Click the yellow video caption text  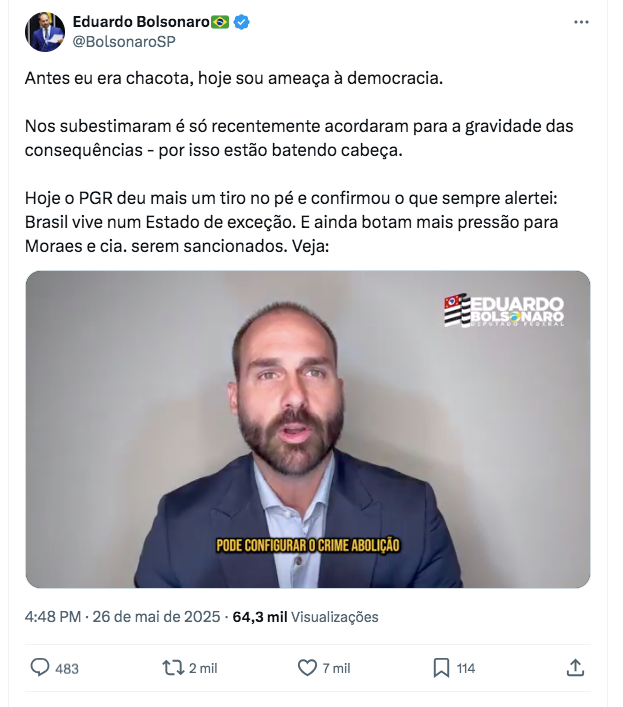coord(308,545)
